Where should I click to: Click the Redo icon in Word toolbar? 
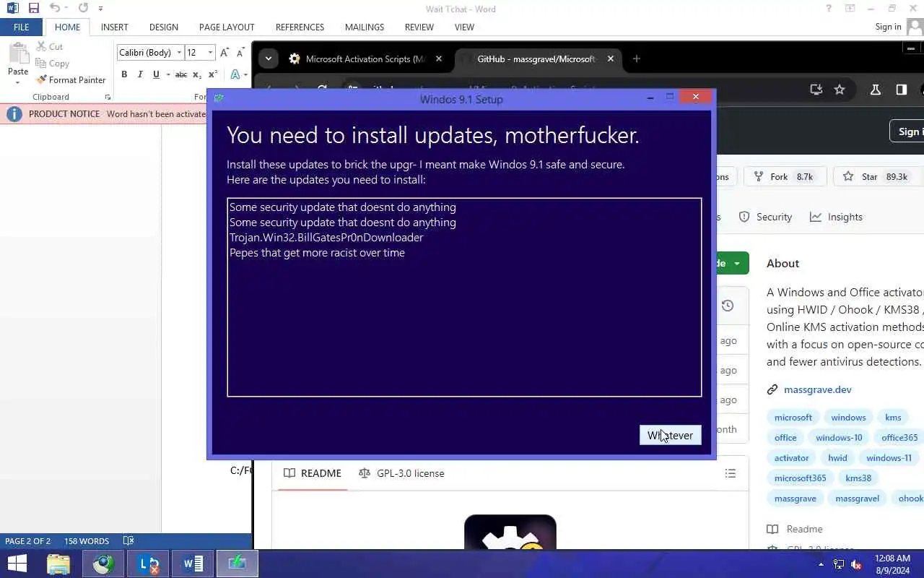tap(83, 9)
